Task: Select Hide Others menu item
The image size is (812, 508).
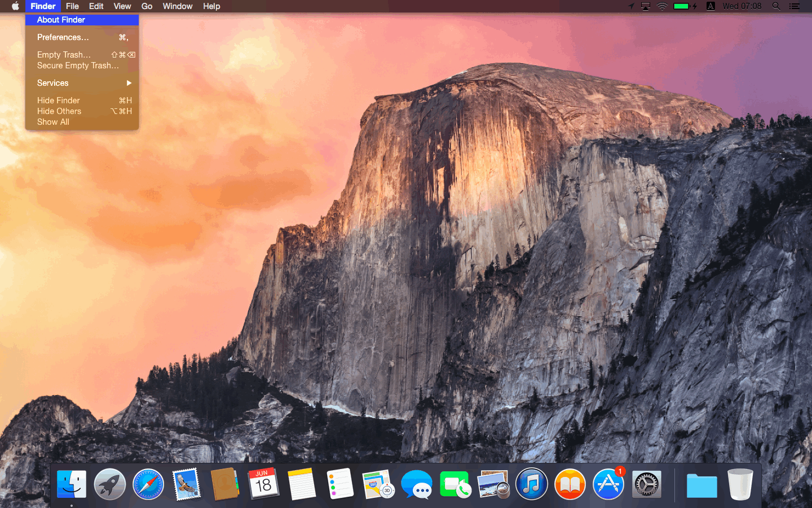Action: 82,111
